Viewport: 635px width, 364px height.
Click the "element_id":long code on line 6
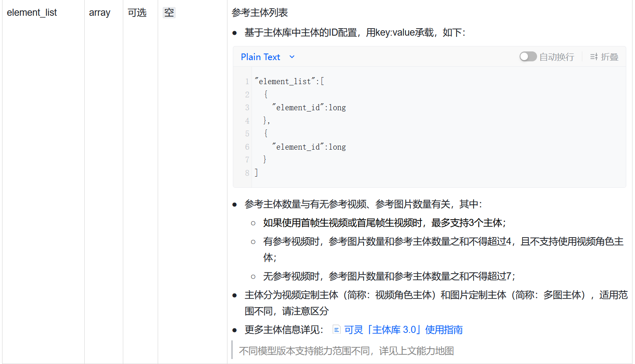309,147
